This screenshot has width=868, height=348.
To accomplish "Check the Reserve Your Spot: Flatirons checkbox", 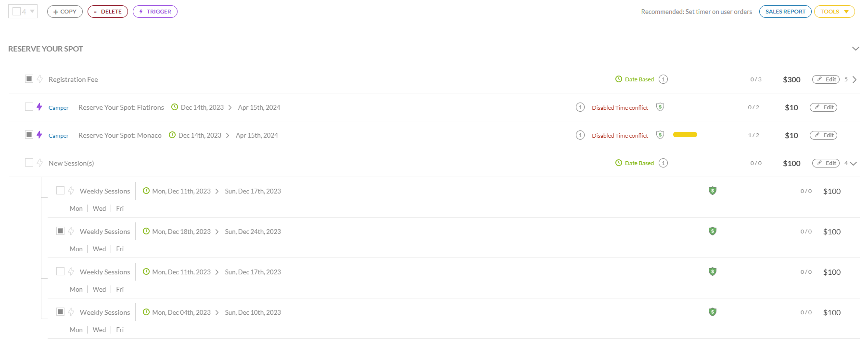I will coord(29,107).
